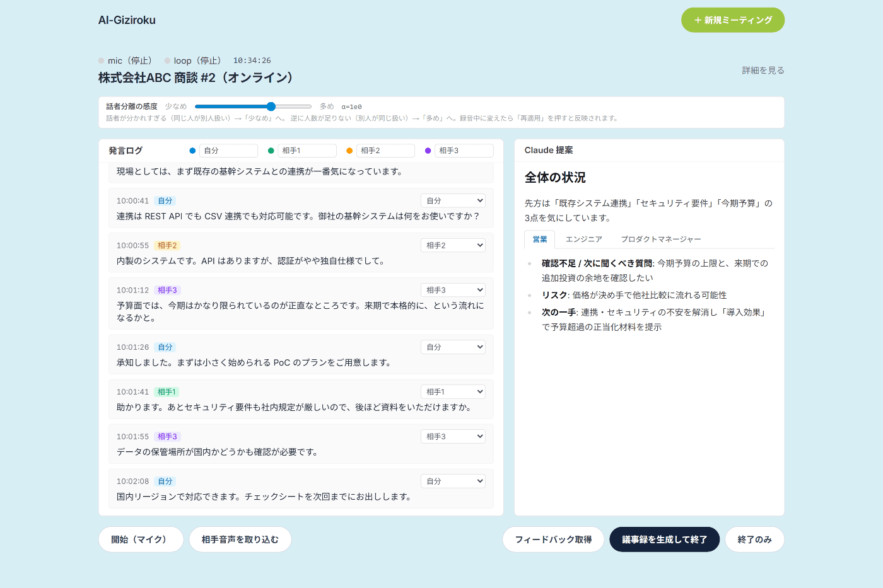
Task: Click the message about PoC のプラン
Action: 254,362
